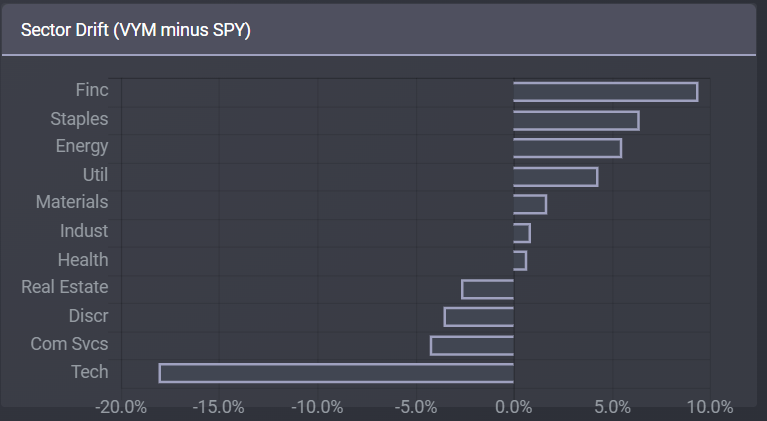Click the Real Estate axis label
Screen dimensions: 767x421
(x=65, y=287)
